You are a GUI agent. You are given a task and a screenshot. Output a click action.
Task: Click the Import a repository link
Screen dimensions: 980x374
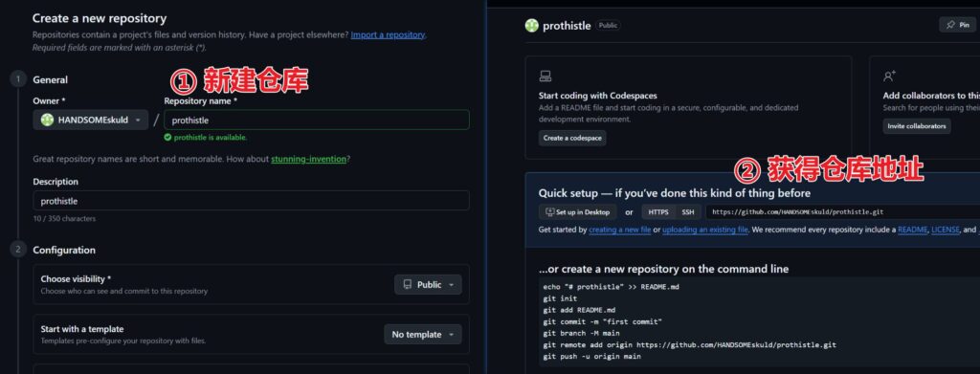pos(388,35)
